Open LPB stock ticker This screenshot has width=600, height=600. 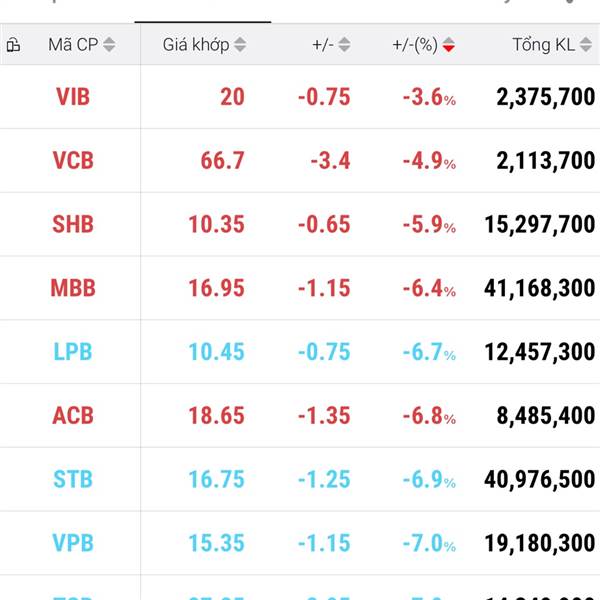[x=73, y=352]
